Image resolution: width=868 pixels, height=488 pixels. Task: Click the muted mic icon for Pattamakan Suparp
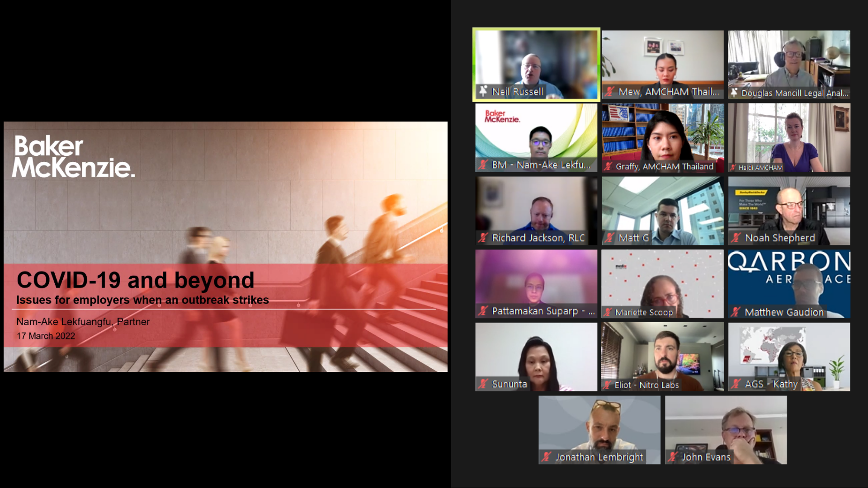point(483,311)
